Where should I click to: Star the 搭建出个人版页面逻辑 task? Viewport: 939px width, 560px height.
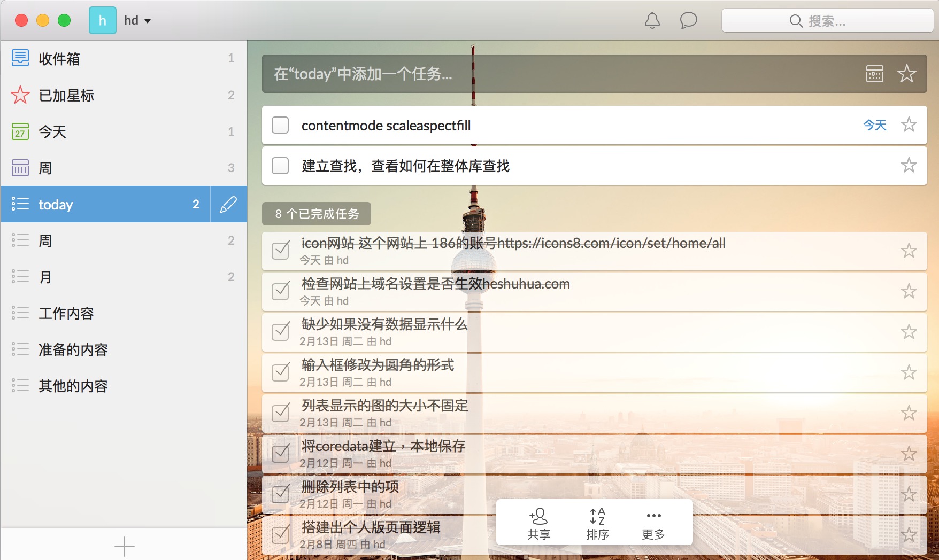tap(909, 535)
